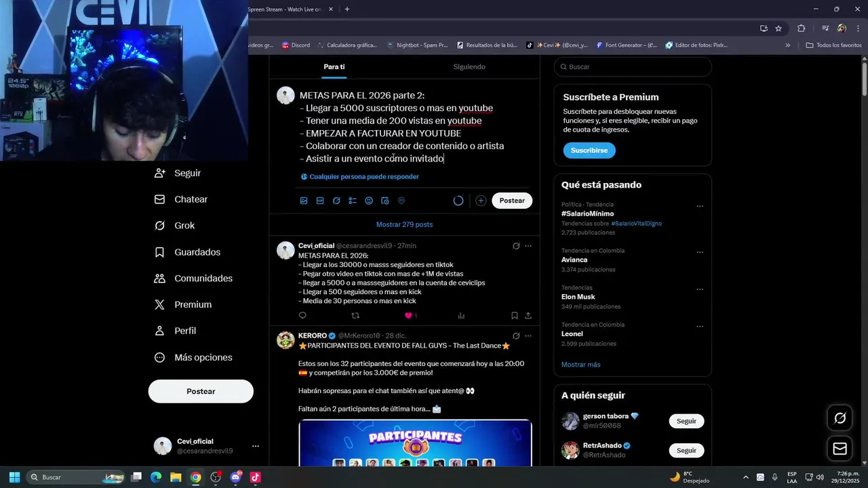Open more options on KERORO's post
This screenshot has height=488, width=868.
point(528,335)
